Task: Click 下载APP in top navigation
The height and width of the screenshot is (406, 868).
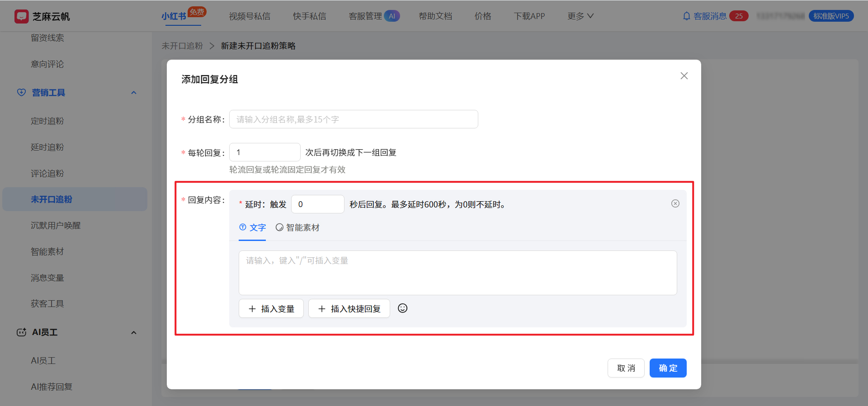Action: (x=529, y=16)
